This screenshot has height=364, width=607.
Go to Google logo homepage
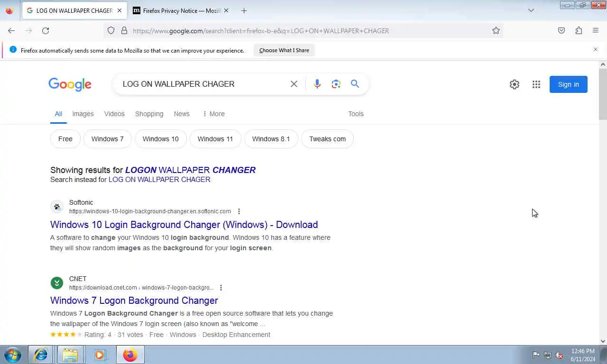70,84
